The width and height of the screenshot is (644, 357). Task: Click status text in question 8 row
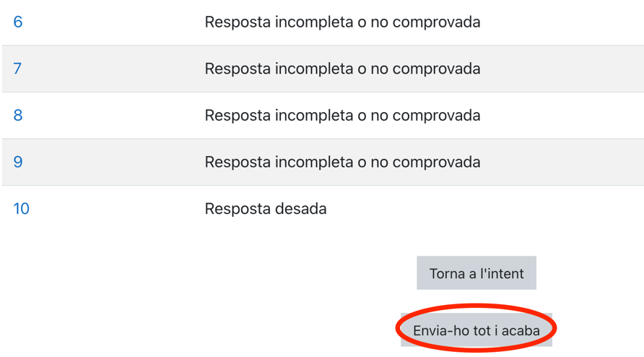click(x=342, y=116)
